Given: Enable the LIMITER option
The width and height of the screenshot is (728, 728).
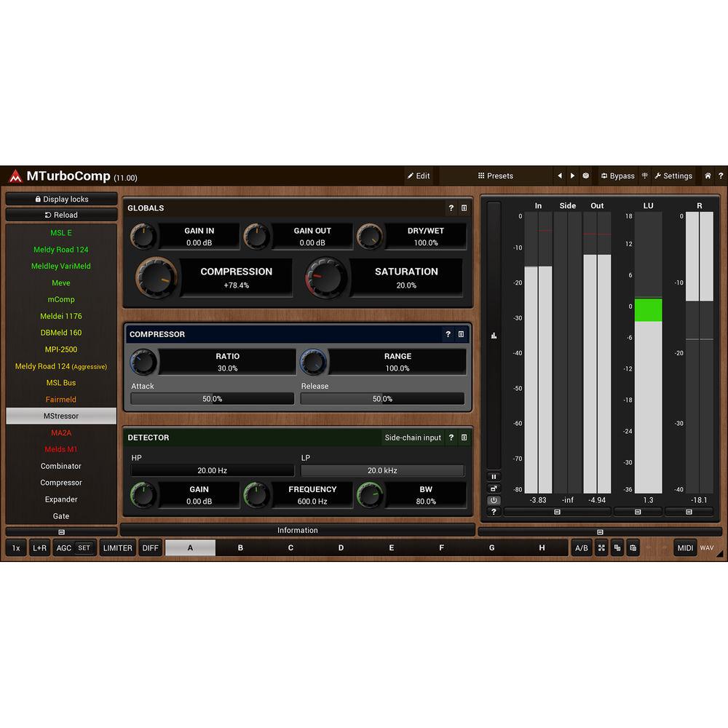Looking at the screenshot, I should tap(117, 548).
